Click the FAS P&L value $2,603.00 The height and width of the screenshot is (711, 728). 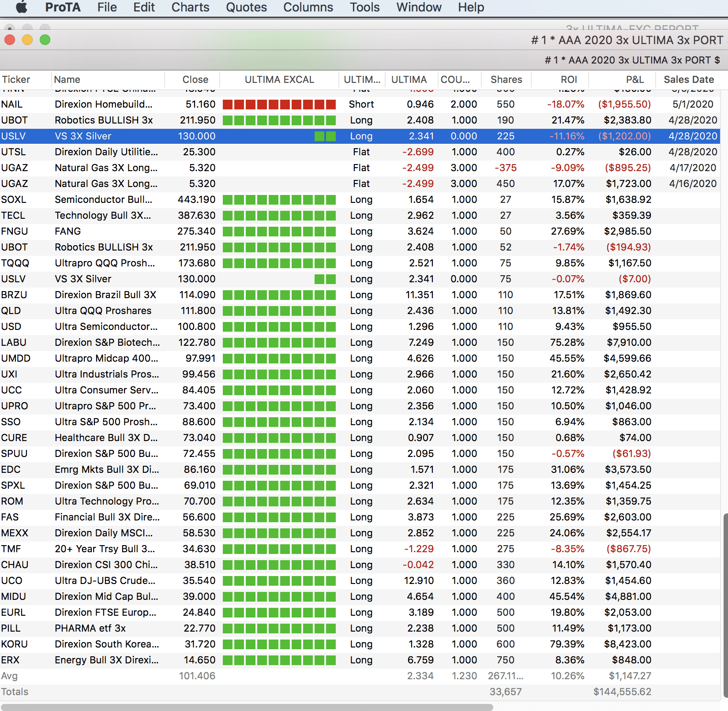click(x=627, y=517)
